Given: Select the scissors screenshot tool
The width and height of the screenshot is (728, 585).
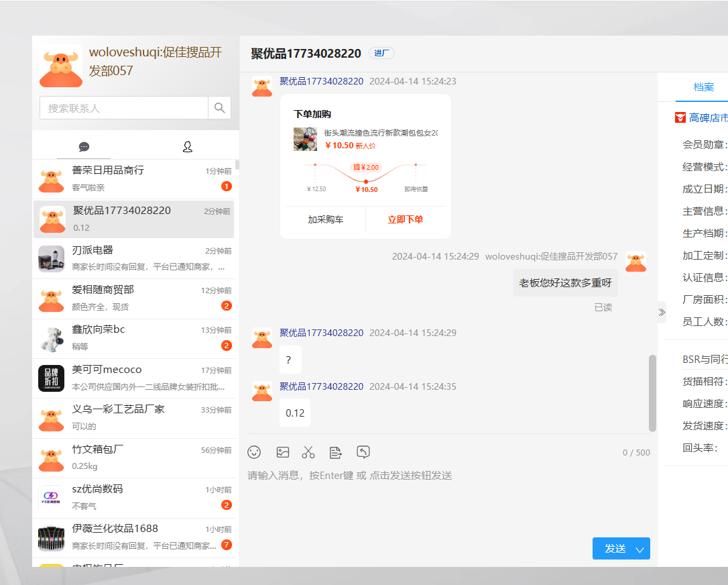Looking at the screenshot, I should pyautogui.click(x=308, y=452).
